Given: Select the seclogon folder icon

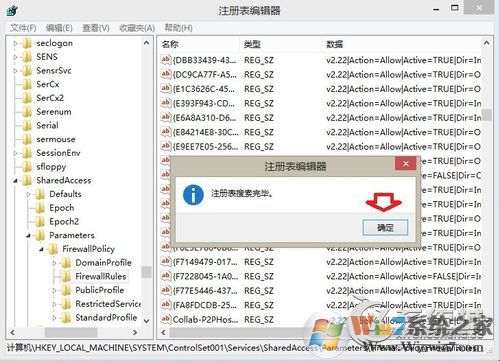Looking at the screenshot, I should (27, 43).
